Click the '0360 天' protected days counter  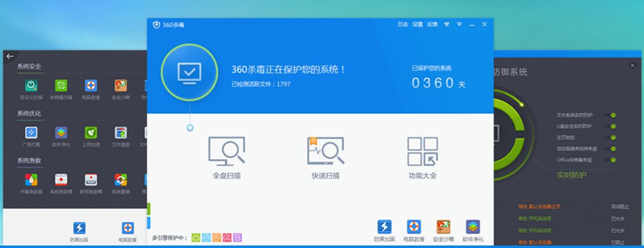click(x=439, y=83)
